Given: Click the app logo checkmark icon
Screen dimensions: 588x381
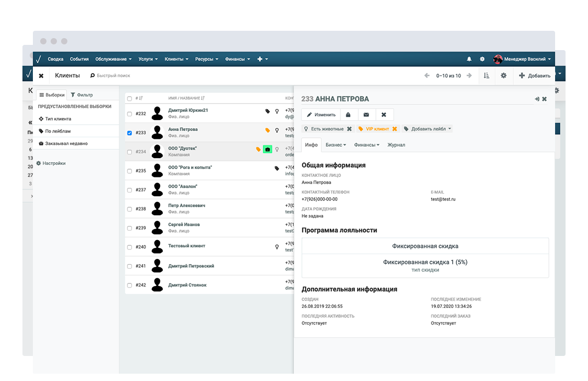Looking at the screenshot, I should [39, 59].
